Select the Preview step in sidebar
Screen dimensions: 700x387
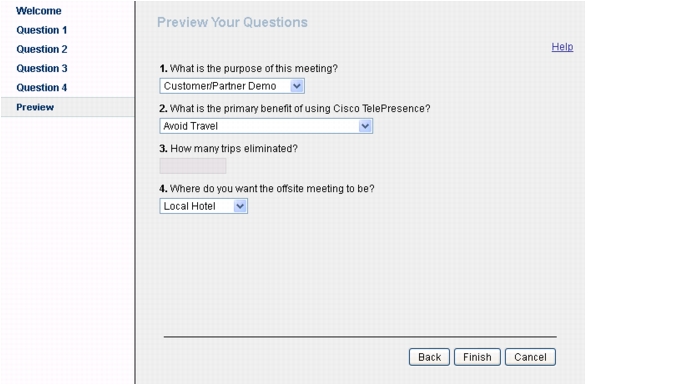[35, 107]
